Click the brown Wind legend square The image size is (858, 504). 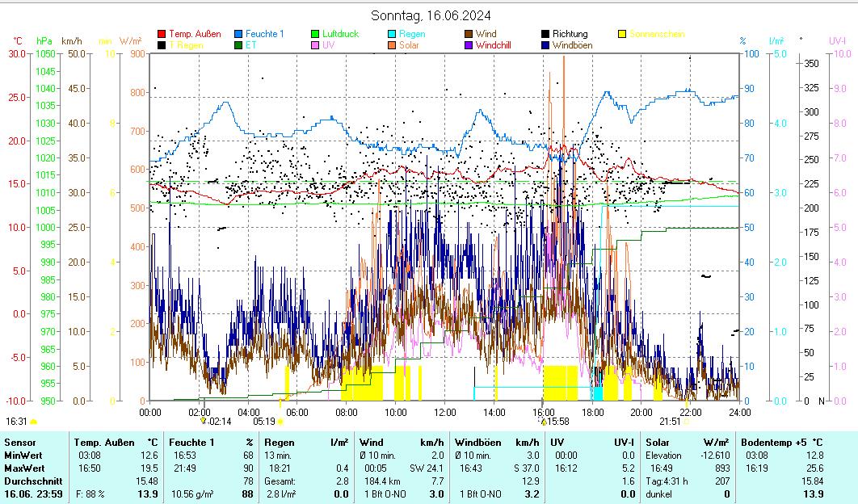[469, 34]
